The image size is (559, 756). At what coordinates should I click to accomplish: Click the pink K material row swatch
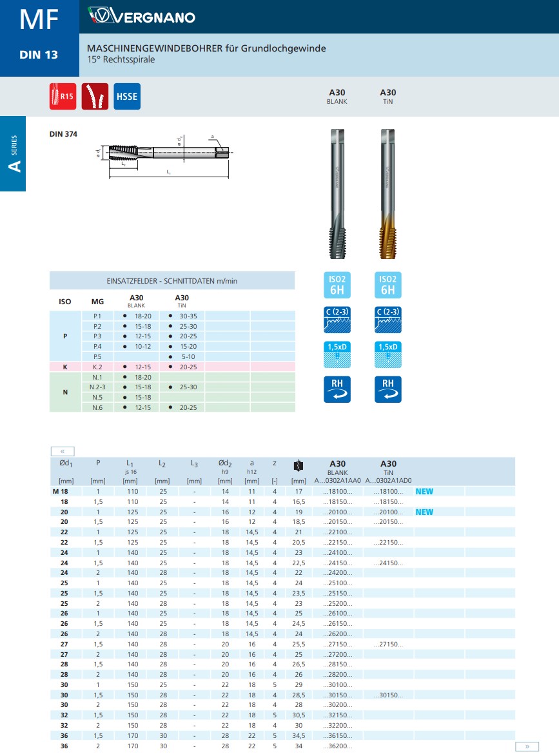click(65, 367)
